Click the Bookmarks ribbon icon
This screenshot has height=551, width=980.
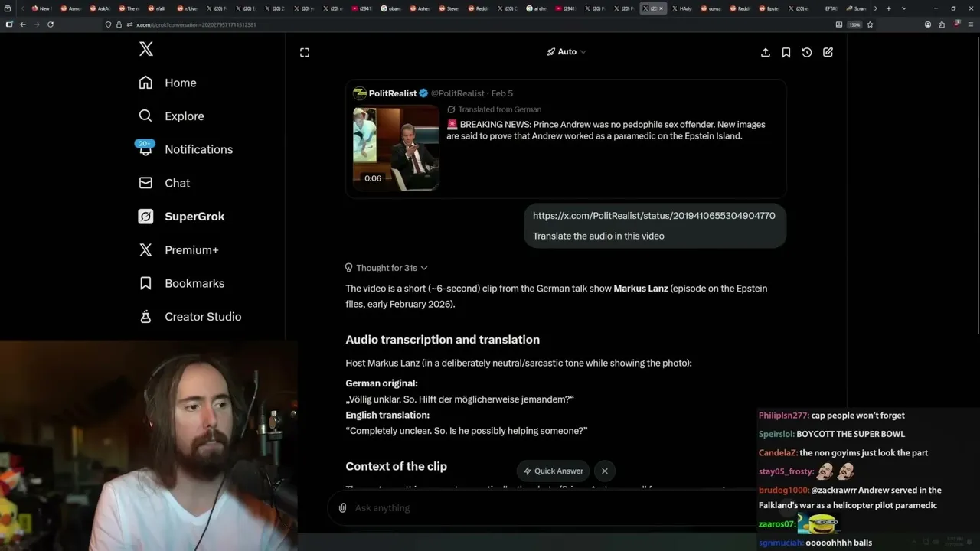point(145,283)
